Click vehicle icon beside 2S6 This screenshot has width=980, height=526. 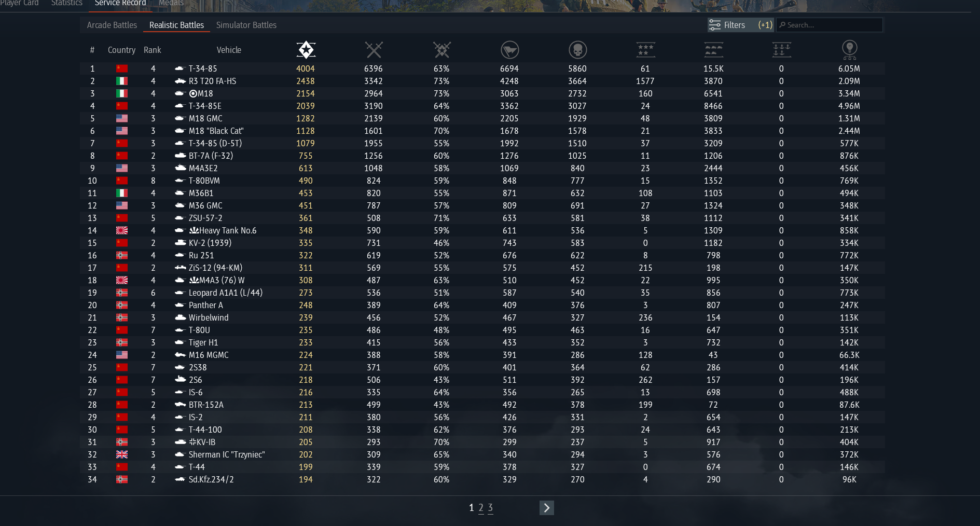coord(180,380)
